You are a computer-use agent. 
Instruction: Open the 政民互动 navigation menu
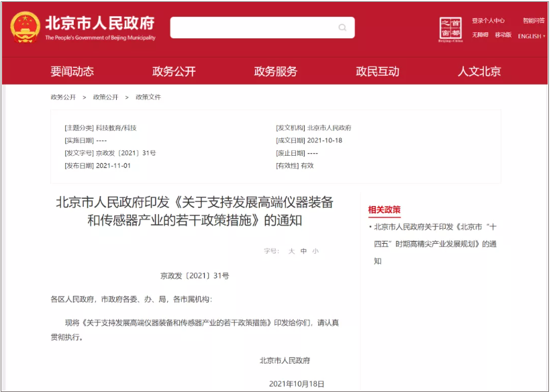tap(379, 72)
